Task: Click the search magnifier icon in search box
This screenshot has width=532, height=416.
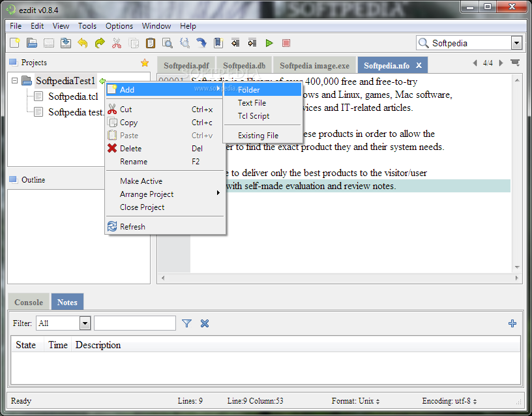Action: click(x=423, y=43)
